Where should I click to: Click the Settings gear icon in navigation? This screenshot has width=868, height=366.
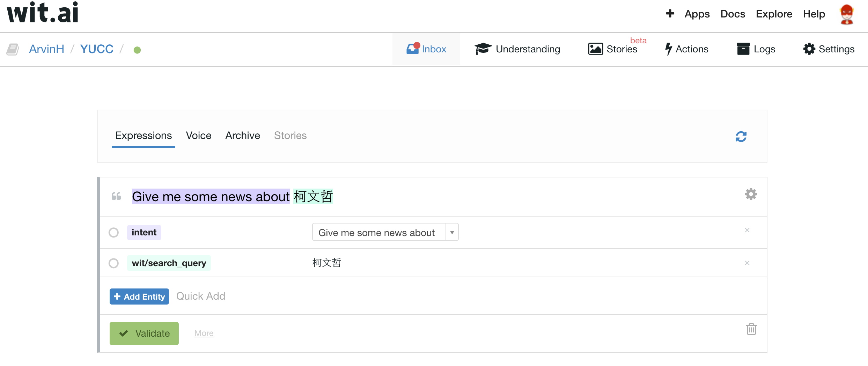(809, 49)
